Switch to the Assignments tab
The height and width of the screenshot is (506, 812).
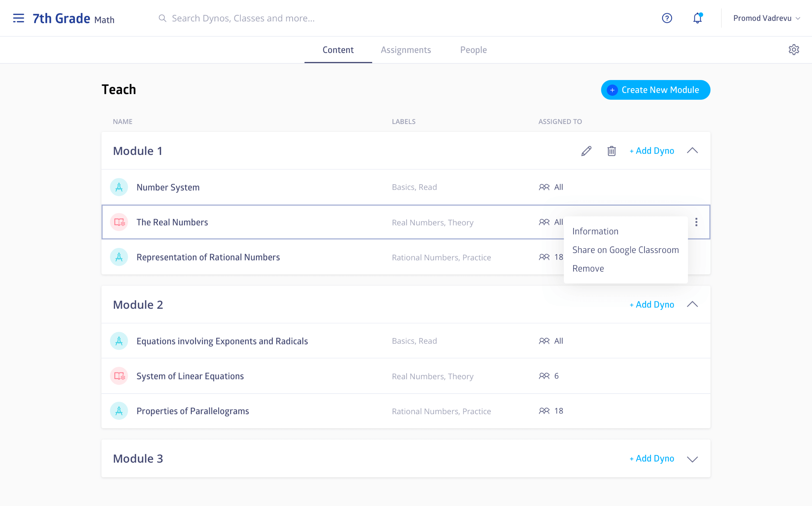pyautogui.click(x=406, y=50)
